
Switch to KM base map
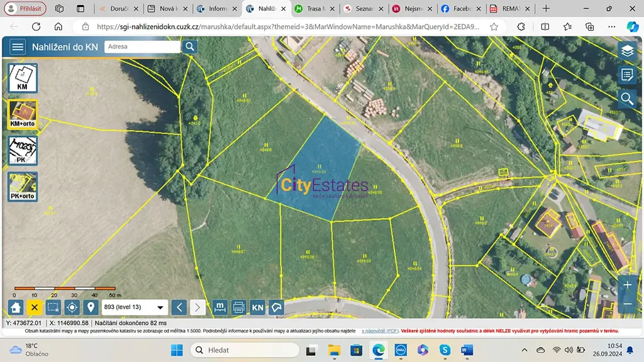(23, 78)
